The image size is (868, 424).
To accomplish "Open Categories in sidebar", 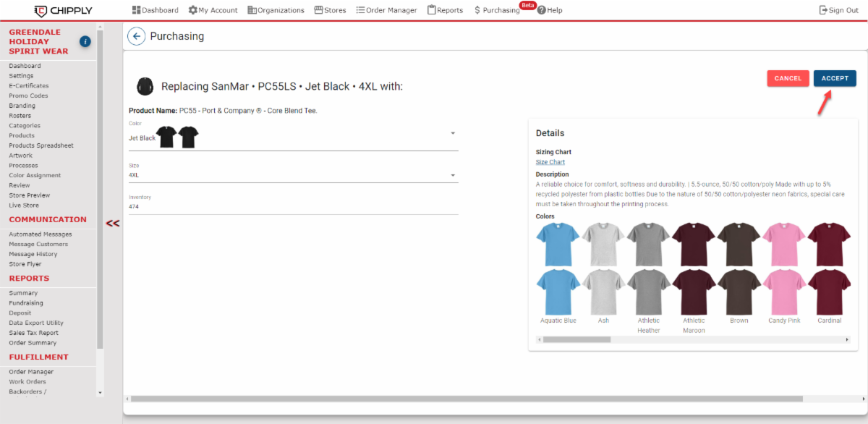I will tap(25, 125).
